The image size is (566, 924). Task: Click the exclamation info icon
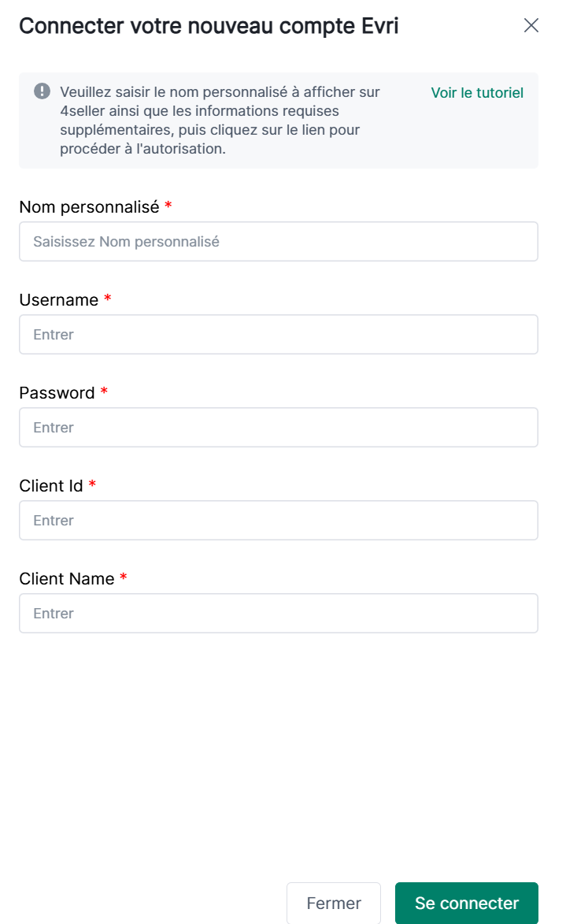pos(43,91)
